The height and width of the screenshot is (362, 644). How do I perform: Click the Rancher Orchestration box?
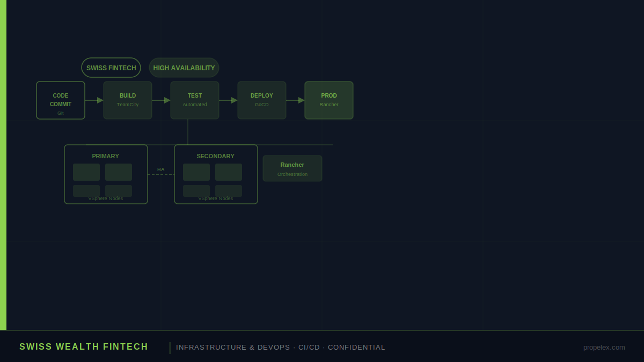(292, 168)
